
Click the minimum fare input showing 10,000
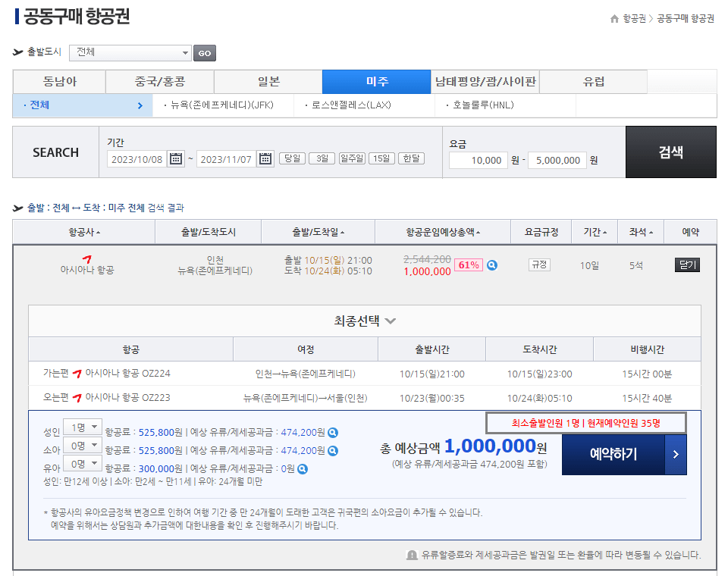[x=478, y=160]
